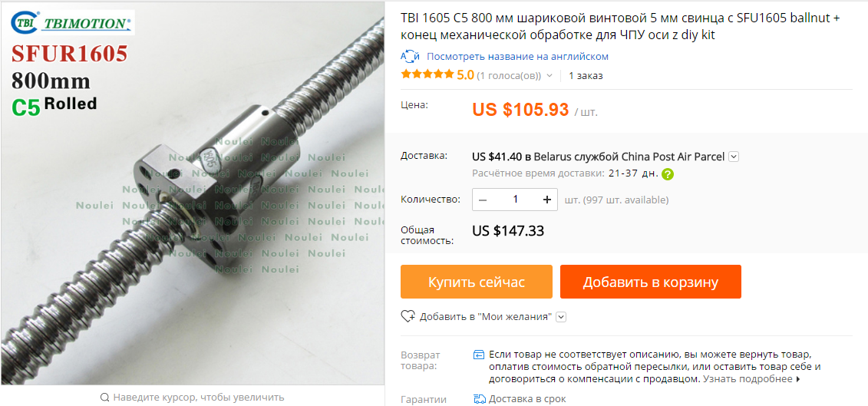868x406 pixels.
Task: Click the wishlist heart icon
Action: pos(408,316)
